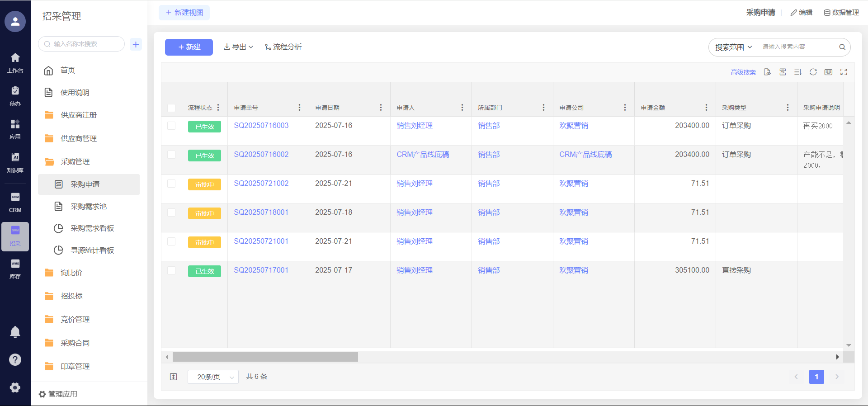Expand the 导出 export dropdown
The image size is (868, 406).
238,47
